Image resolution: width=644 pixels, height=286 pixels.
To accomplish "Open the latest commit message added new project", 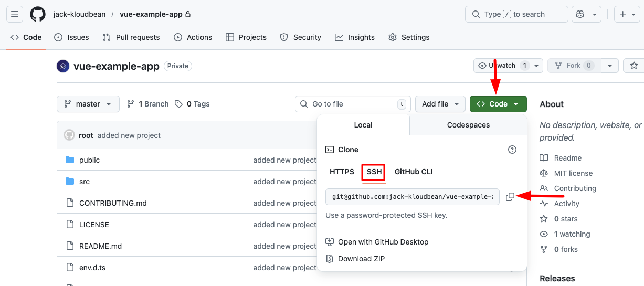I will click(129, 135).
